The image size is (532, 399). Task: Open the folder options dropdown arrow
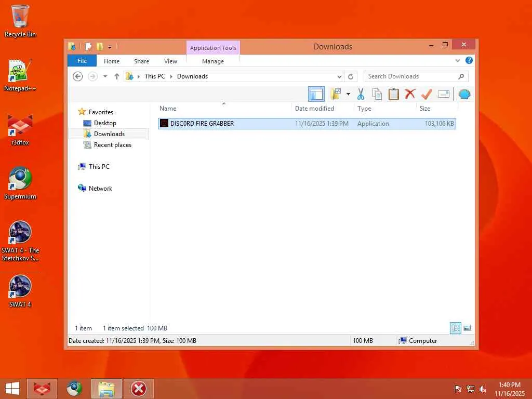[x=348, y=94]
